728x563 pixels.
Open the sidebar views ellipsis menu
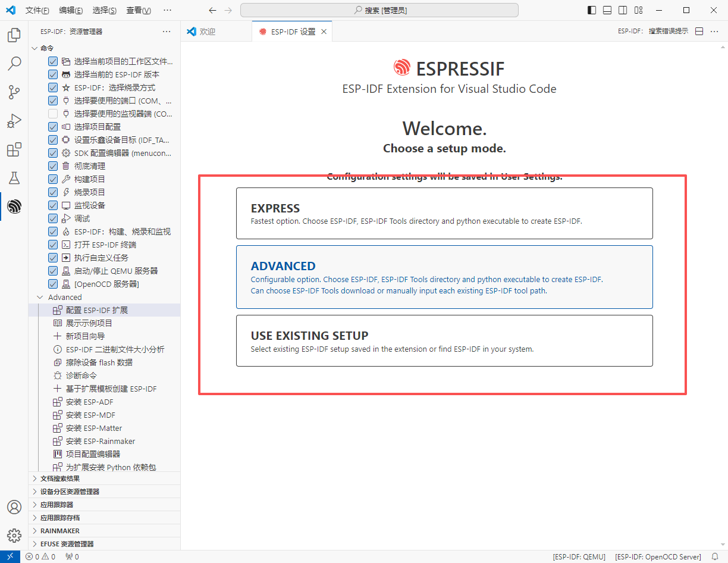(x=167, y=32)
